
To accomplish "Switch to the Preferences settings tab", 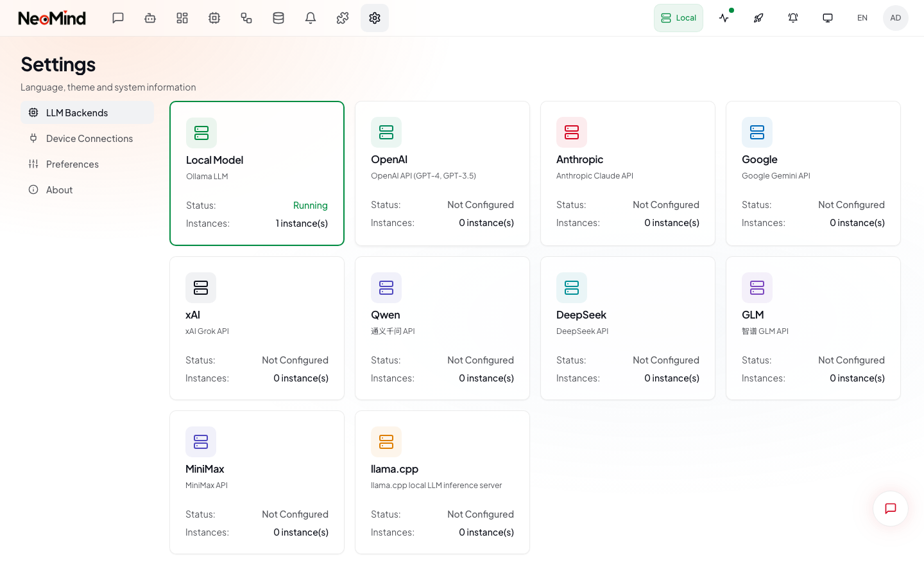I will click(x=87, y=164).
